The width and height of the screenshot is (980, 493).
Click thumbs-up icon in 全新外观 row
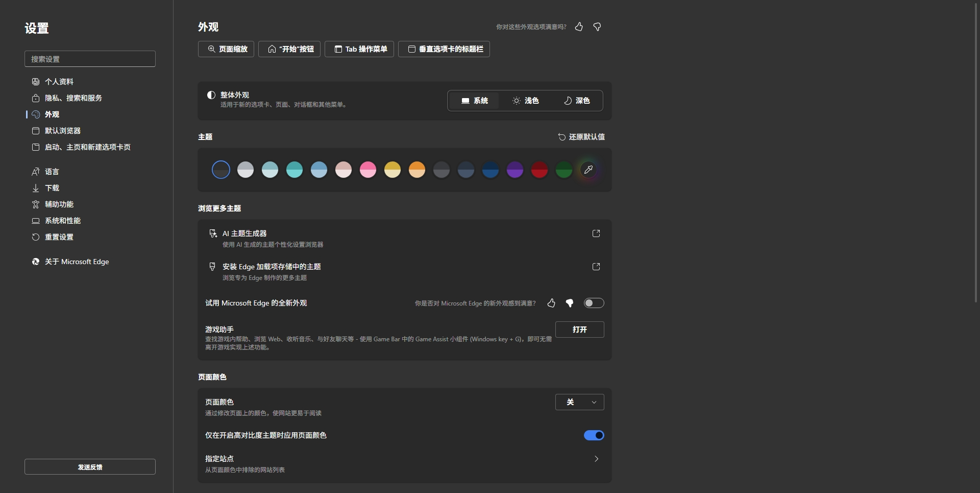coord(551,303)
